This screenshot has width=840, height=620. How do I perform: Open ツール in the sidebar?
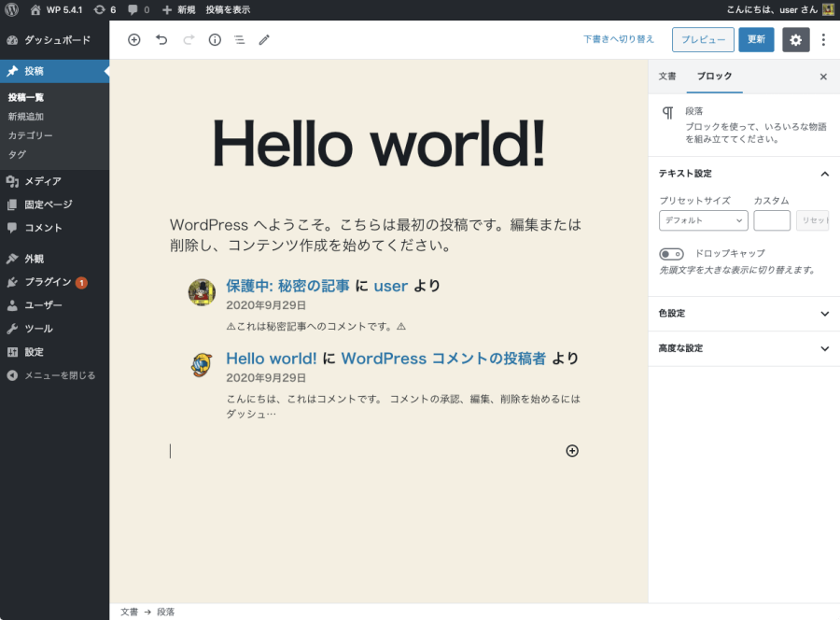pyautogui.click(x=55, y=329)
